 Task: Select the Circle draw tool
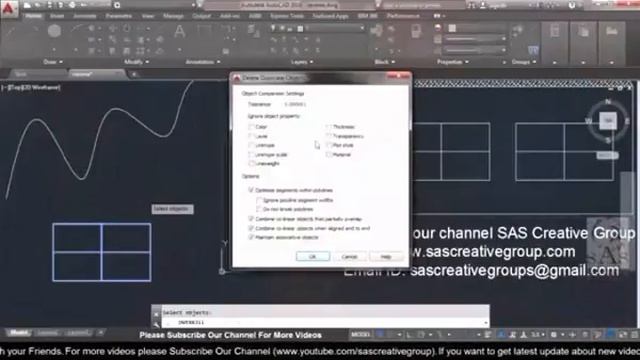54,31
